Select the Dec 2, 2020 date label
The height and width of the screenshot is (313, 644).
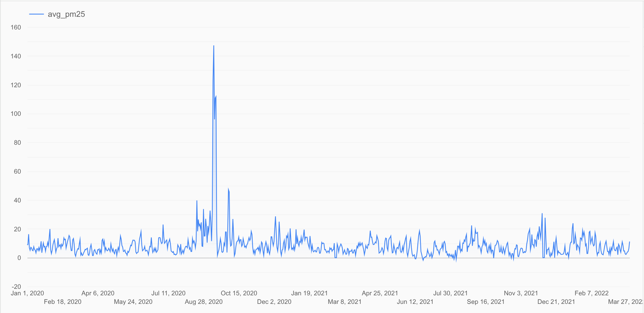tap(274, 302)
